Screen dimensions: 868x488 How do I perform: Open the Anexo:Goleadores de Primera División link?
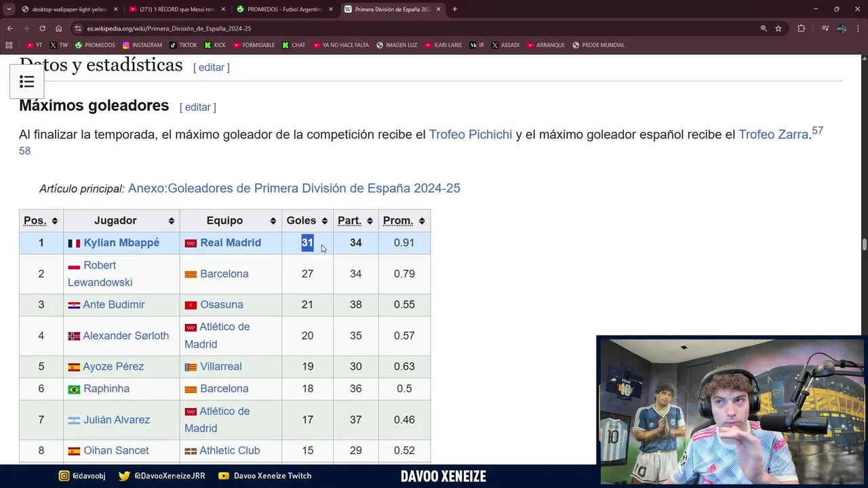click(x=294, y=188)
